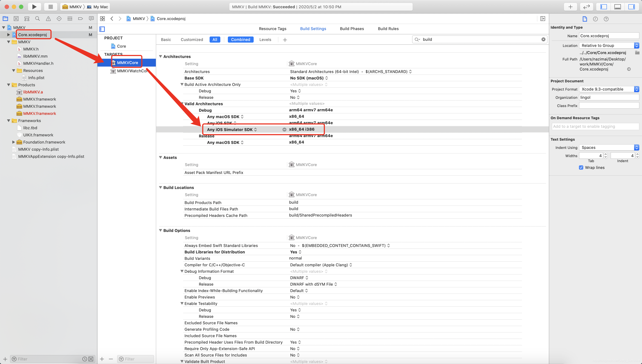Click the Run build play button
Viewport: 642px width, 364px height.
(34, 7)
